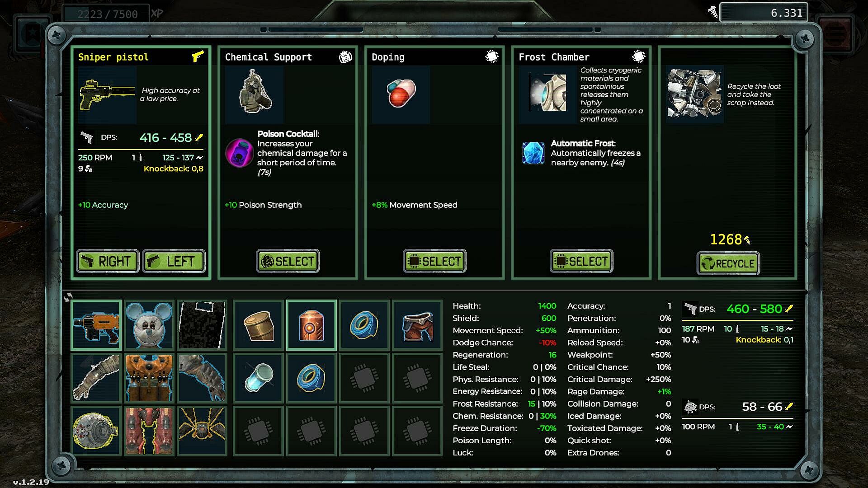The width and height of the screenshot is (868, 488).
Task: Click the Poison Cocktail ability icon
Action: pos(239,153)
